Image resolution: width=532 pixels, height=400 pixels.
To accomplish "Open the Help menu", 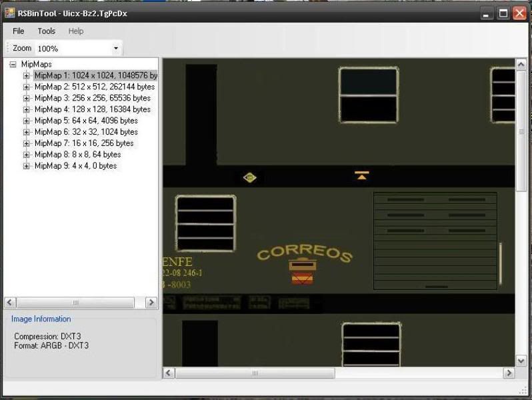I will (75, 31).
